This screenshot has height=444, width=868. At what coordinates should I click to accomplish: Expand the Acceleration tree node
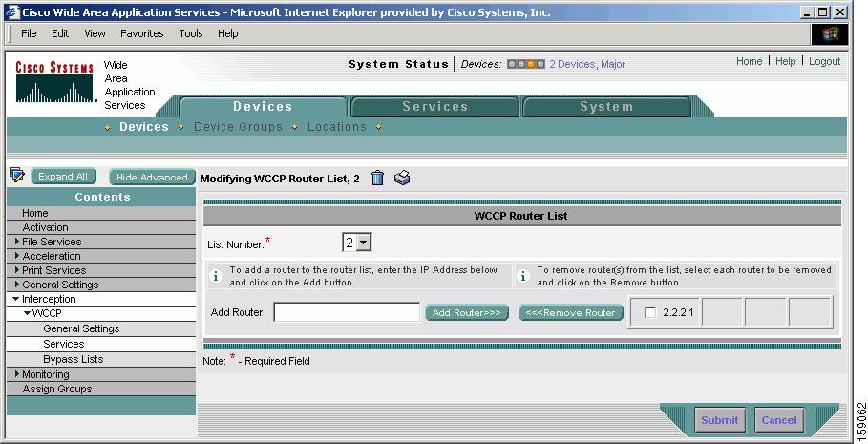pos(17,256)
